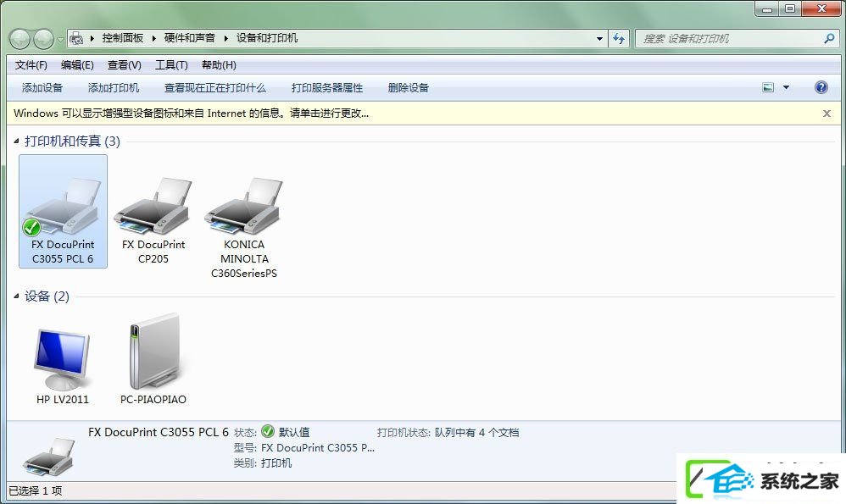Open the view options dropdown arrow
Screen dimensions: 846x504
coord(786,87)
